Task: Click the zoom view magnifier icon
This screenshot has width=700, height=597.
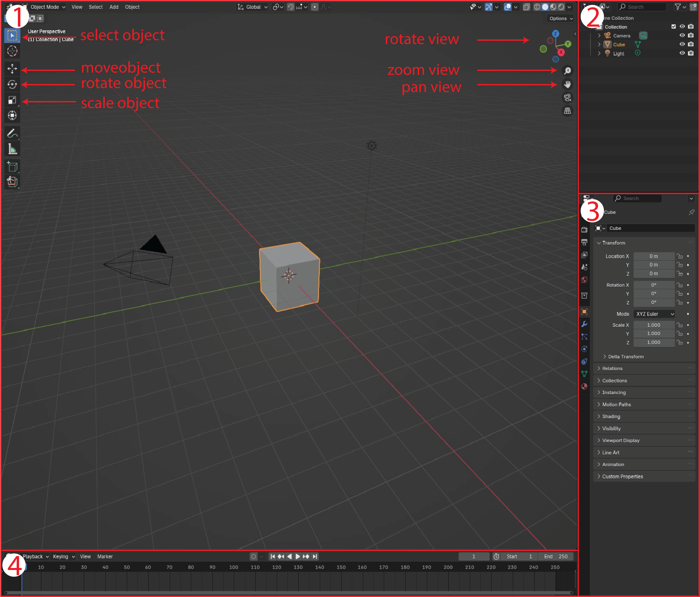Action: [x=567, y=71]
